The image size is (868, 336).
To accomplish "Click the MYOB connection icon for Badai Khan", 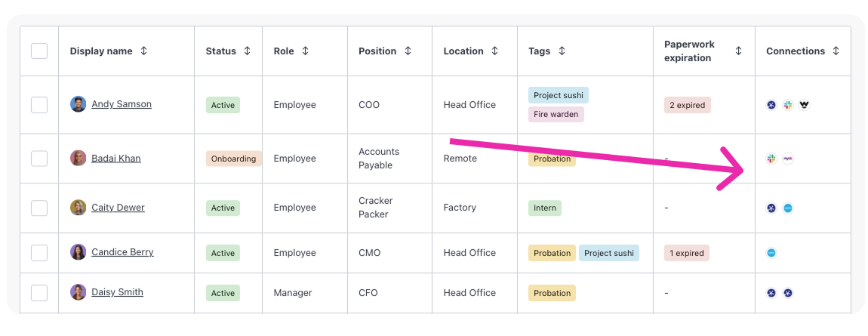I will (x=788, y=159).
